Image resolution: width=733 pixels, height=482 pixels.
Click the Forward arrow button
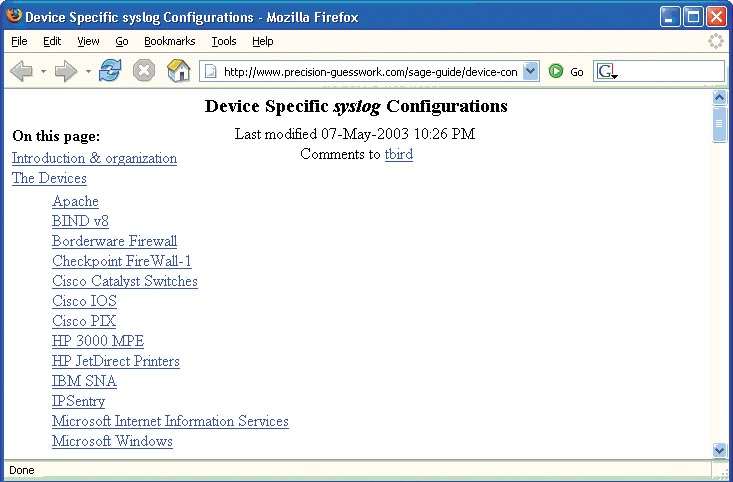pos(66,72)
